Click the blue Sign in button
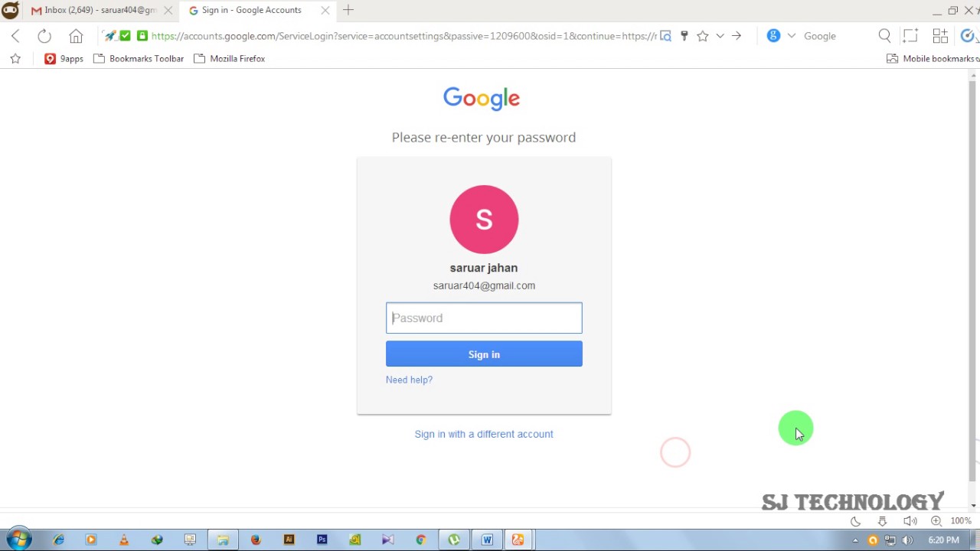980x551 pixels. [x=484, y=354]
